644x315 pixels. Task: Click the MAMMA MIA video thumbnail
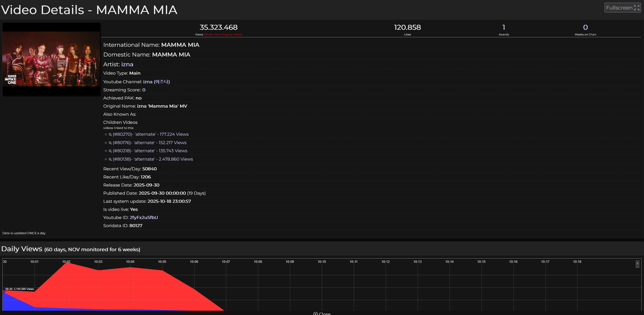coord(51,59)
